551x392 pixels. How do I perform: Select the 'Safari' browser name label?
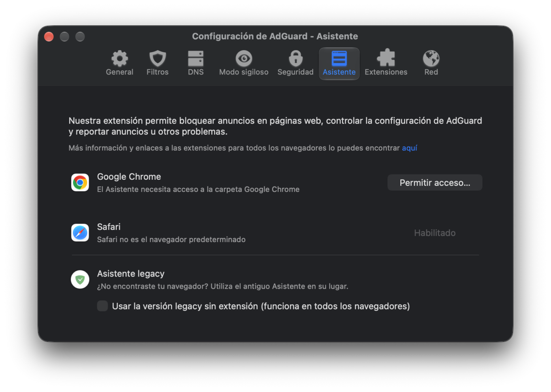click(x=109, y=227)
